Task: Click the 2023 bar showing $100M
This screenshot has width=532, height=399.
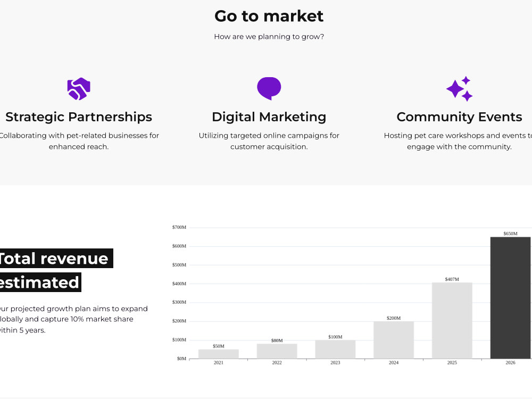Action: coord(335,349)
